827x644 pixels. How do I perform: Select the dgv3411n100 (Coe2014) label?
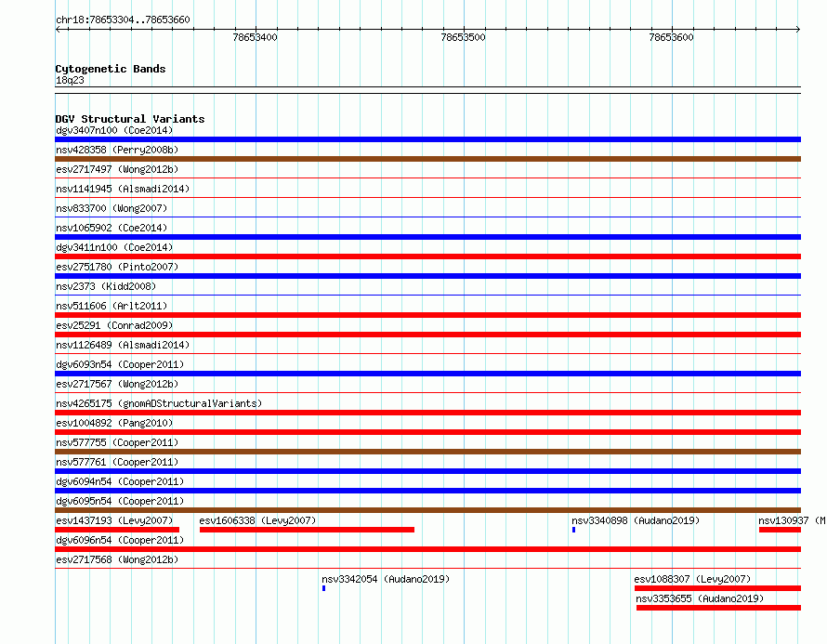pyautogui.click(x=114, y=247)
